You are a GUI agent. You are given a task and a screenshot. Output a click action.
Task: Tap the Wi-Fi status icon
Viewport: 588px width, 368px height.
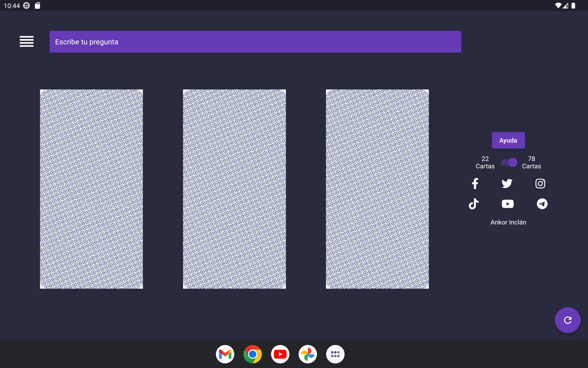(558, 5)
